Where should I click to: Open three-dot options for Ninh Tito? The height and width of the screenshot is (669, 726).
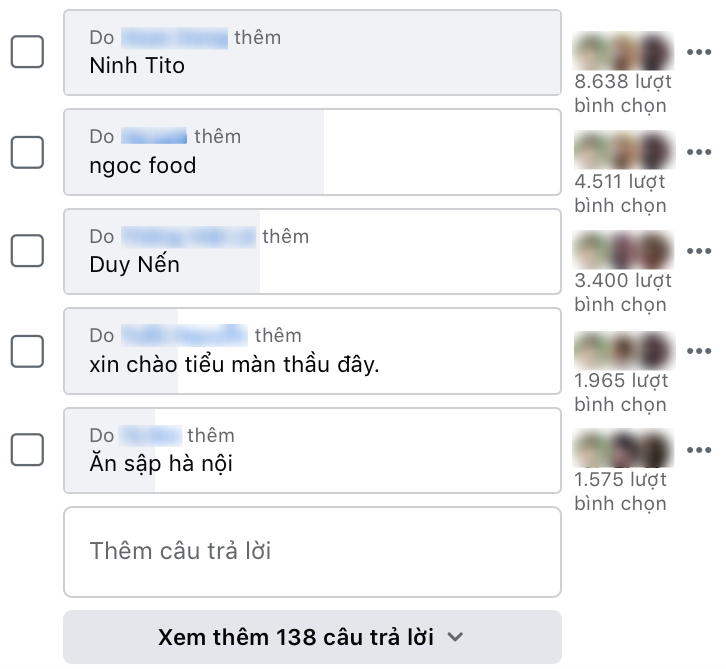[x=698, y=53]
